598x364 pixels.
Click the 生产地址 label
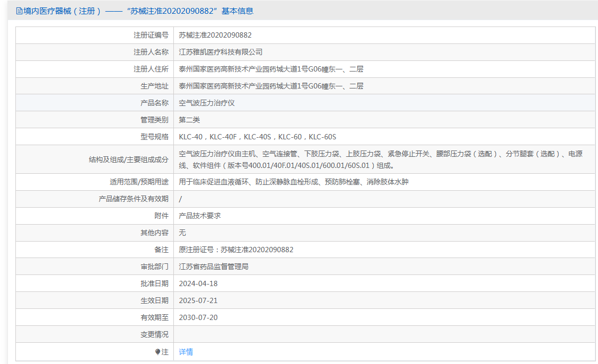(154, 86)
